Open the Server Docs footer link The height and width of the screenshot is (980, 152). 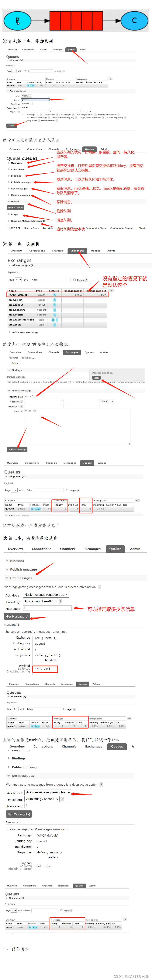31,228
